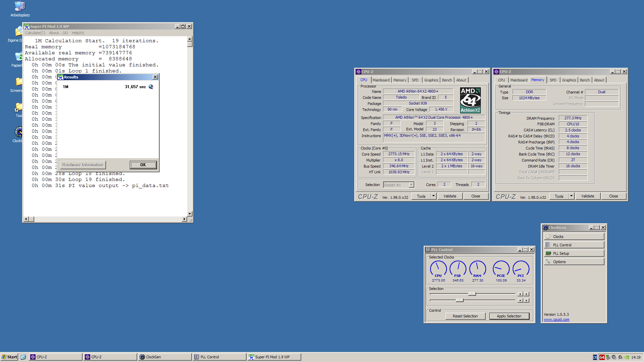Click Super PI horizontal scrollbar right arrow

coord(184,219)
